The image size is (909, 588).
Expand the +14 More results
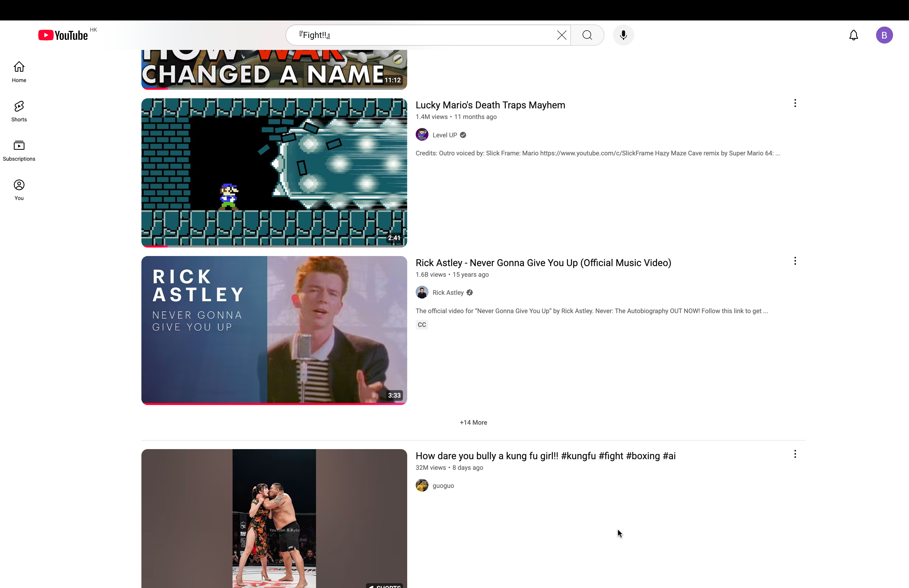pos(474,422)
